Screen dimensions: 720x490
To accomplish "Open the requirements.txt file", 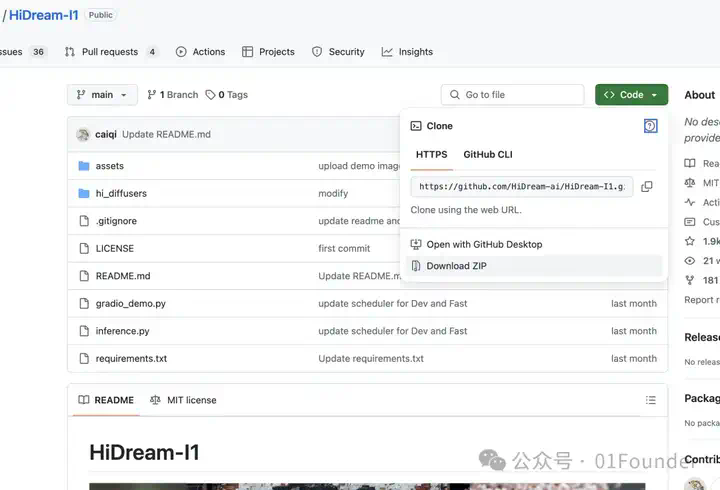I will [131, 359].
